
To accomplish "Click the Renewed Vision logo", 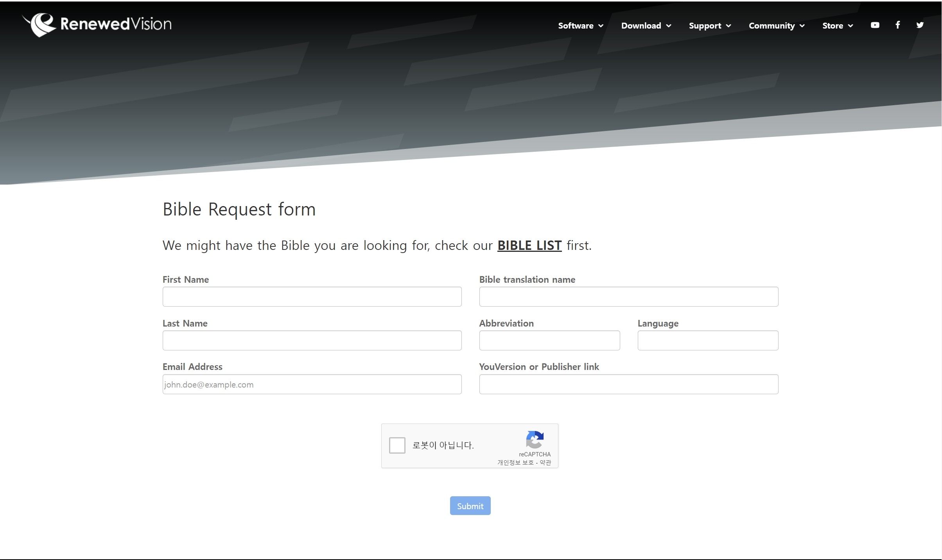I will tap(97, 24).
